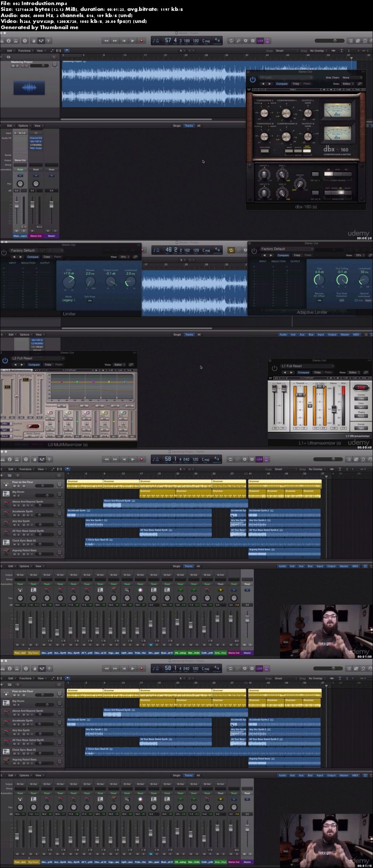Toggle Remove DC Offset in Adaptive Limiter

319,300
